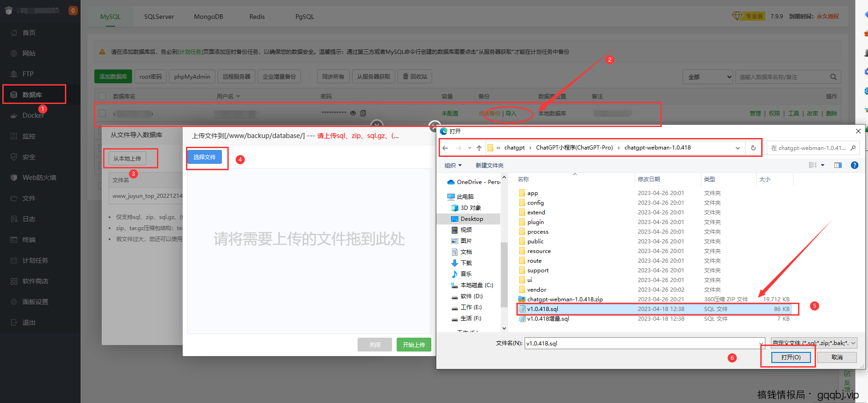Click 从本地上传 button
The height and width of the screenshot is (403, 868).
pyautogui.click(x=127, y=158)
